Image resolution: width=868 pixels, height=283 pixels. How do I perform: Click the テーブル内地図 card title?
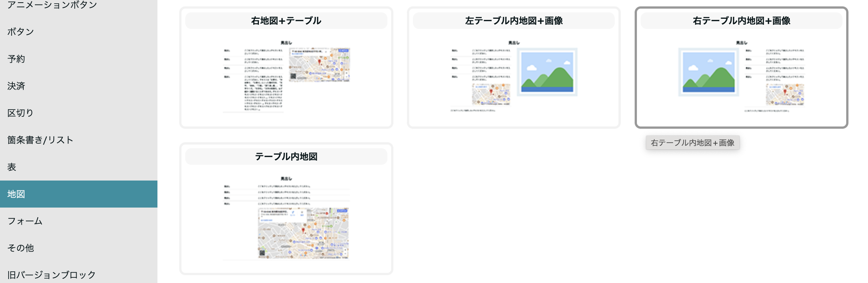[286, 157]
